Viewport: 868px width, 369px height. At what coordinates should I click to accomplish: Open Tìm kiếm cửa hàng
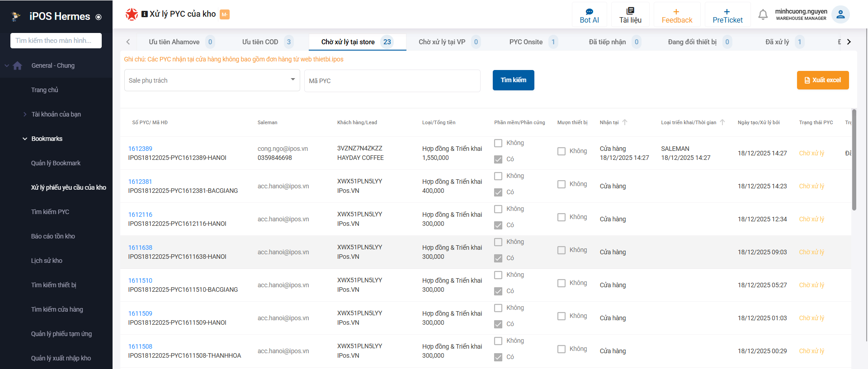(x=57, y=309)
